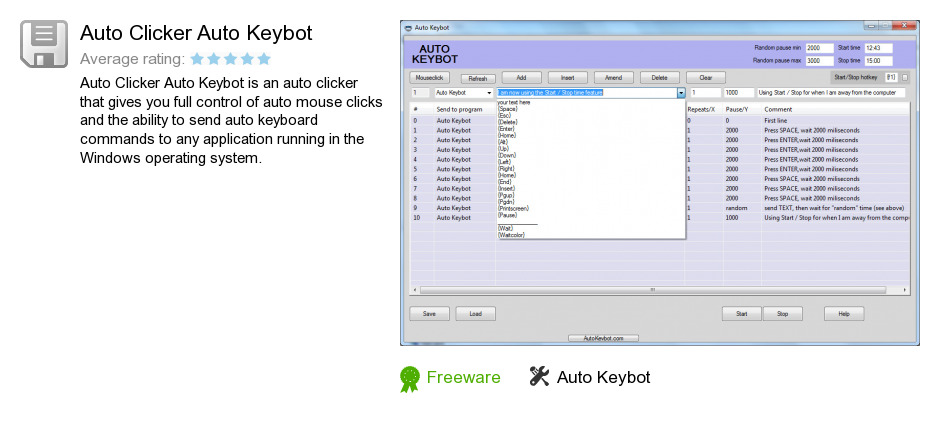Viewport: 940px width, 423px height.
Task: Click the floppy disk software icon
Action: [x=44, y=44]
